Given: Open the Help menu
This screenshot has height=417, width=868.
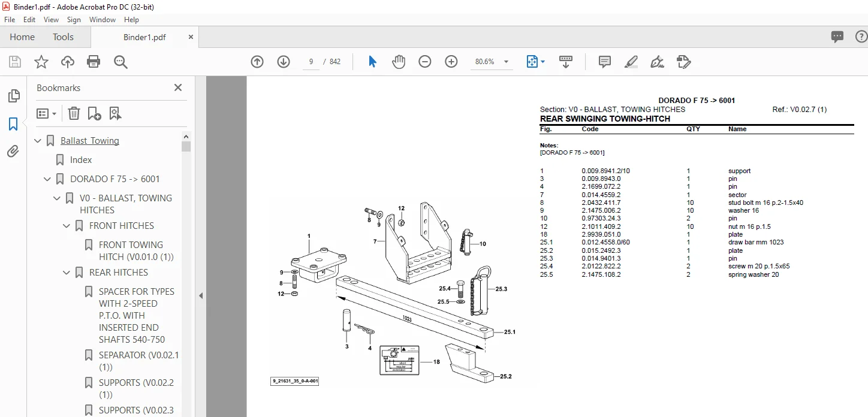Looking at the screenshot, I should click(x=131, y=20).
